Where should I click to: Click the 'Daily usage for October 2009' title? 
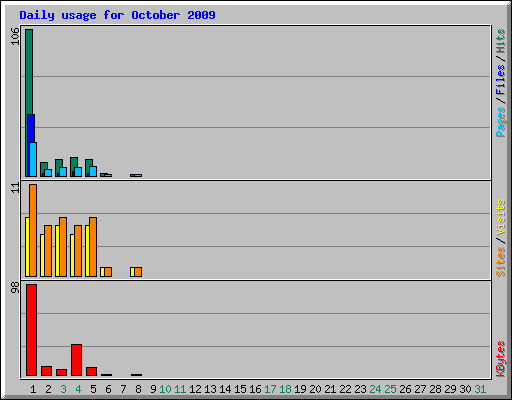pyautogui.click(x=117, y=15)
